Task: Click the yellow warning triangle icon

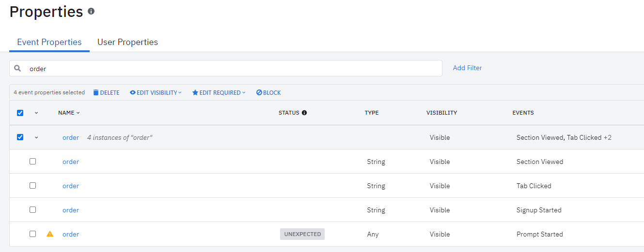Action: [x=50, y=234]
